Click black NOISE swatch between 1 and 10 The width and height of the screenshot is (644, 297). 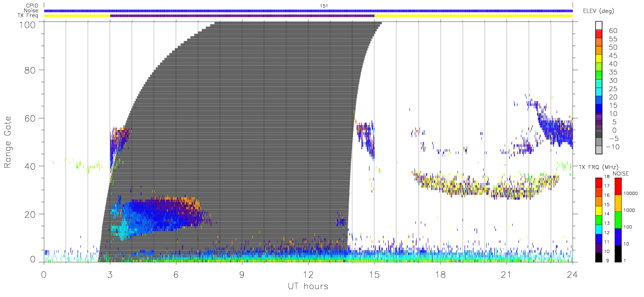[617, 254]
